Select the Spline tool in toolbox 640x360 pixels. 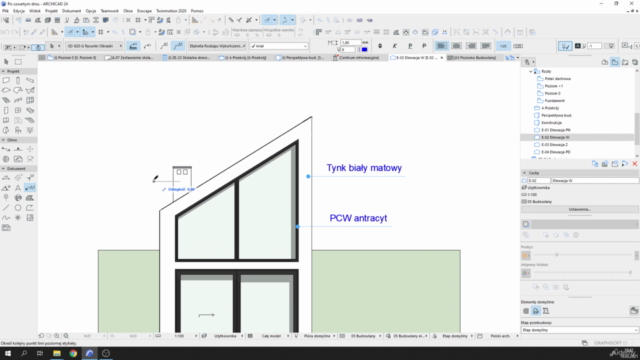click(6, 218)
